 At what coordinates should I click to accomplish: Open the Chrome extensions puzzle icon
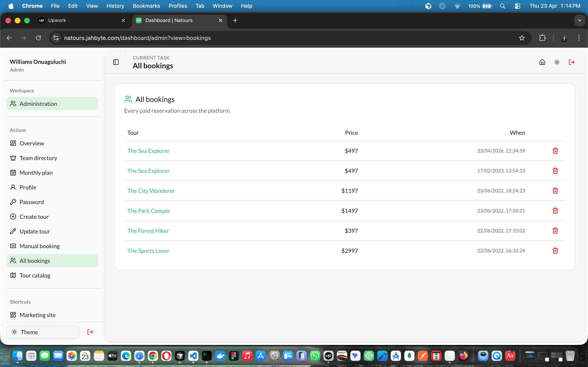pyautogui.click(x=542, y=38)
